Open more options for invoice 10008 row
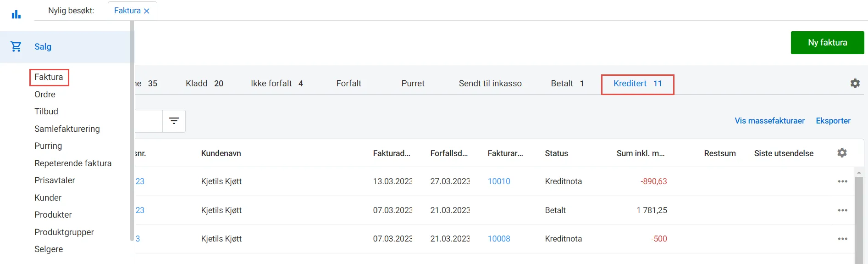 [x=843, y=239]
